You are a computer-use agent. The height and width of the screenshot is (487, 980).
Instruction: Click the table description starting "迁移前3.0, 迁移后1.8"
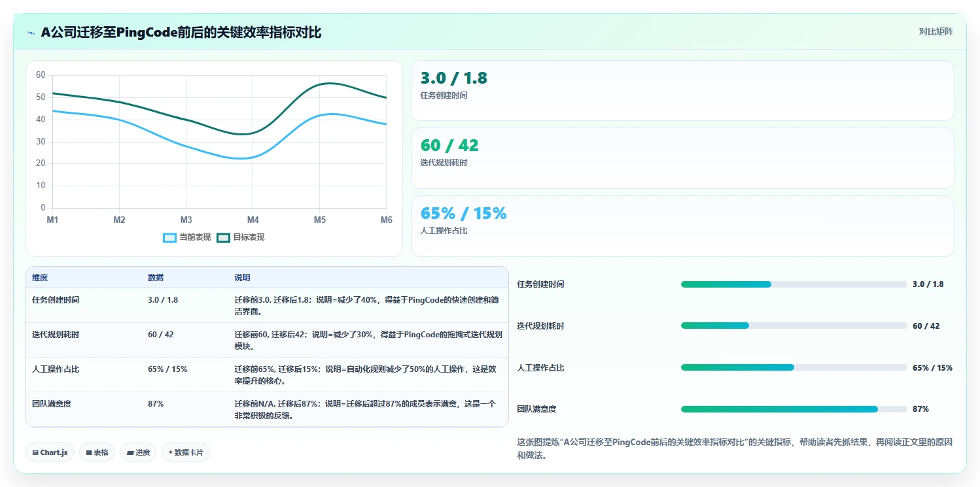coord(367,305)
